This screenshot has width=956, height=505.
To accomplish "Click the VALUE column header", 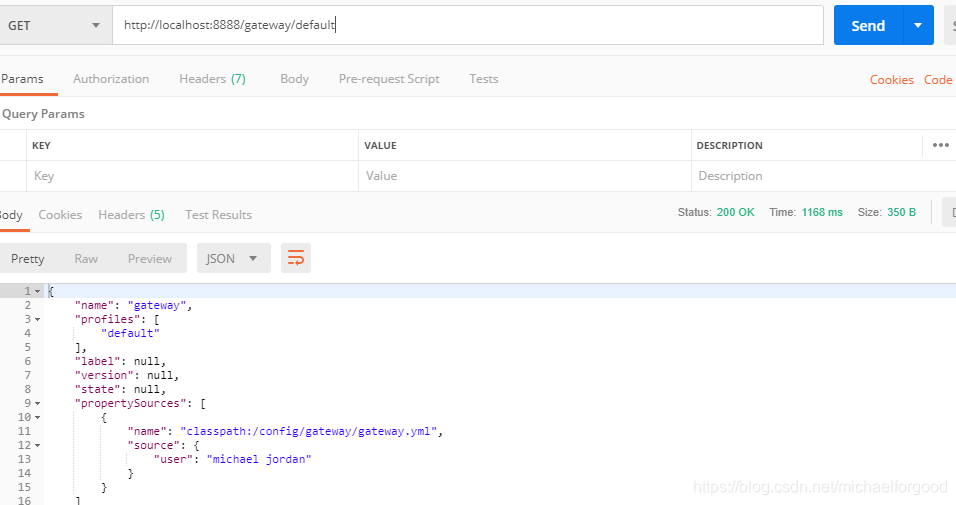I will [x=380, y=145].
